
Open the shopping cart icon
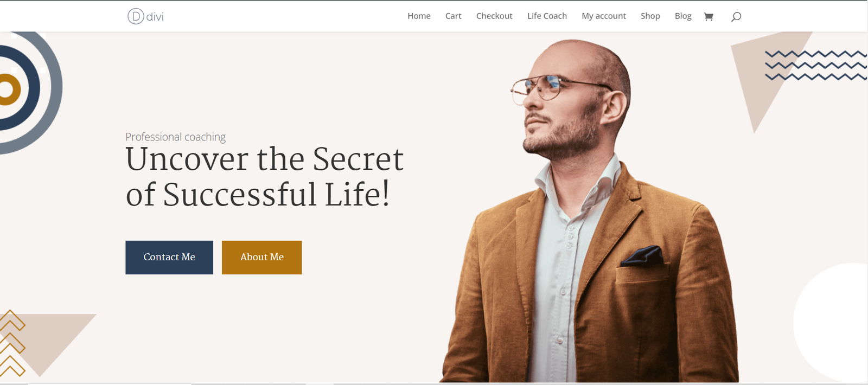(709, 16)
